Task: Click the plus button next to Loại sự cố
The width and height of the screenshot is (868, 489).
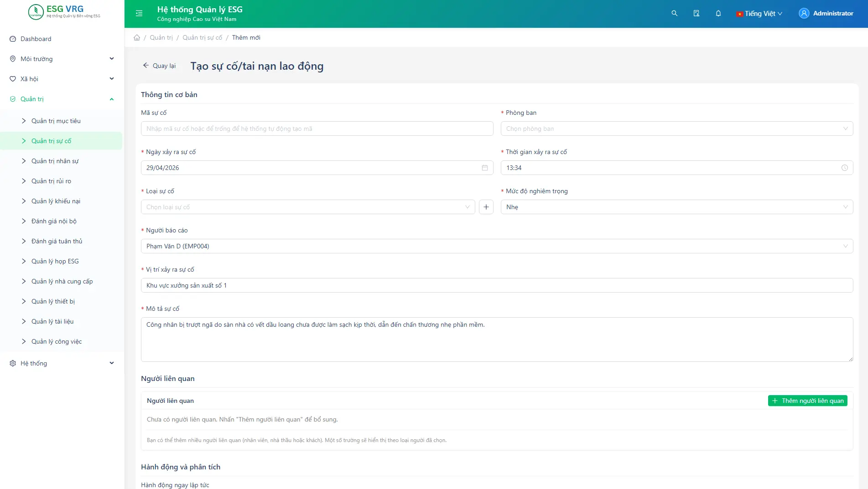Action: click(486, 207)
